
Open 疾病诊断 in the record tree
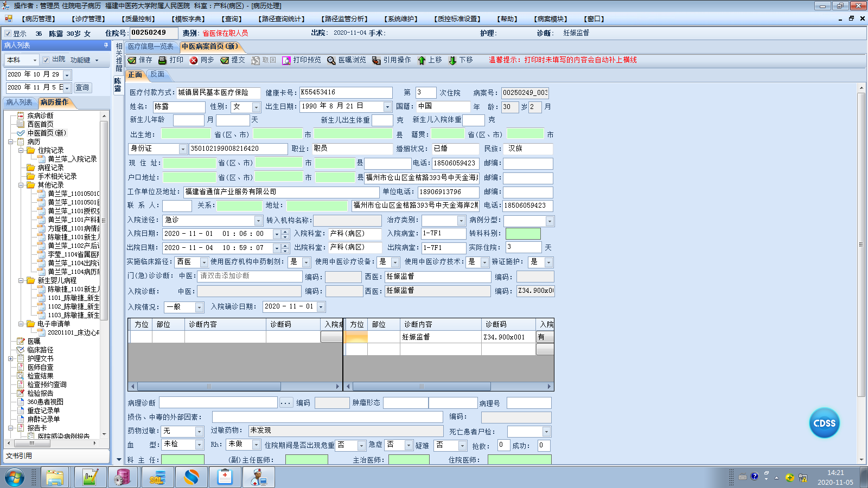coord(40,115)
